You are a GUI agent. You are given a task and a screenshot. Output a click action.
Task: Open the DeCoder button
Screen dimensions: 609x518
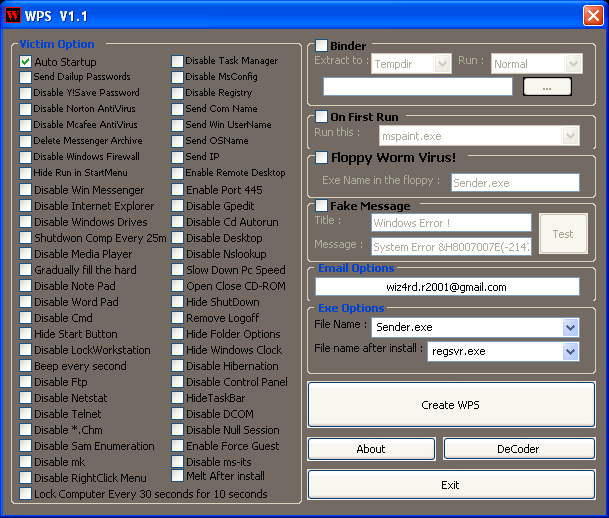click(x=519, y=449)
